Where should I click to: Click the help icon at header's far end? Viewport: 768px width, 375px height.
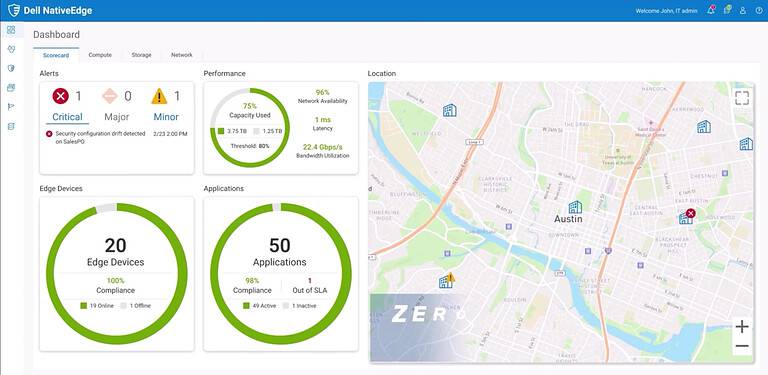pos(759,10)
